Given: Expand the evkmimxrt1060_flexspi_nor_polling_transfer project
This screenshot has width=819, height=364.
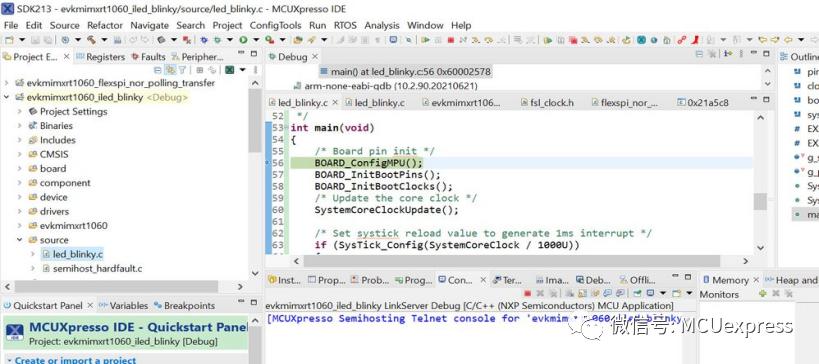Looking at the screenshot, I should [6, 83].
